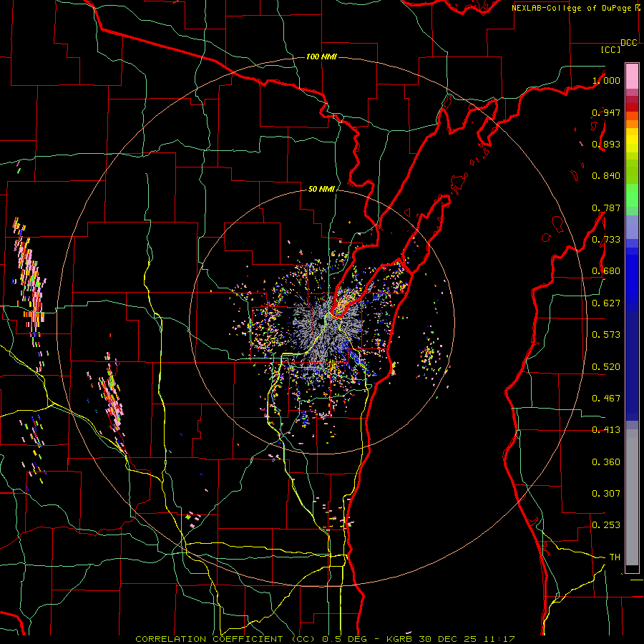Select the [CC] legend heading
644x644 pixels.
[610, 49]
